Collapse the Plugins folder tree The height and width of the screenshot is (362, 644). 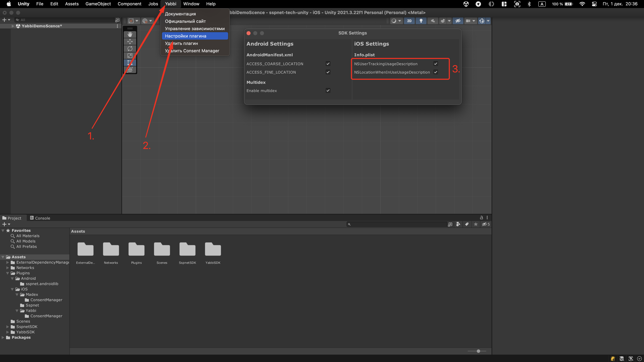[8, 273]
